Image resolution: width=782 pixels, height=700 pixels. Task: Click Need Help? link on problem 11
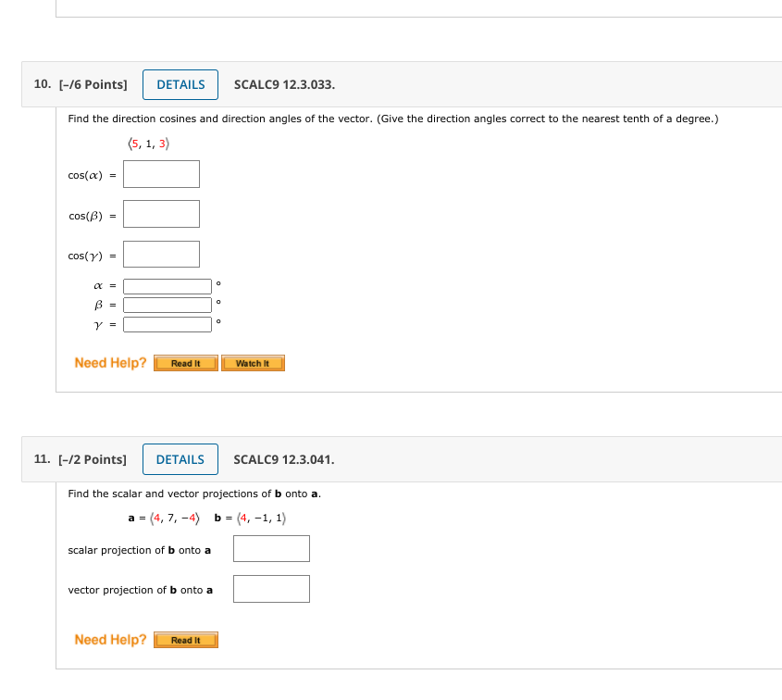point(110,639)
